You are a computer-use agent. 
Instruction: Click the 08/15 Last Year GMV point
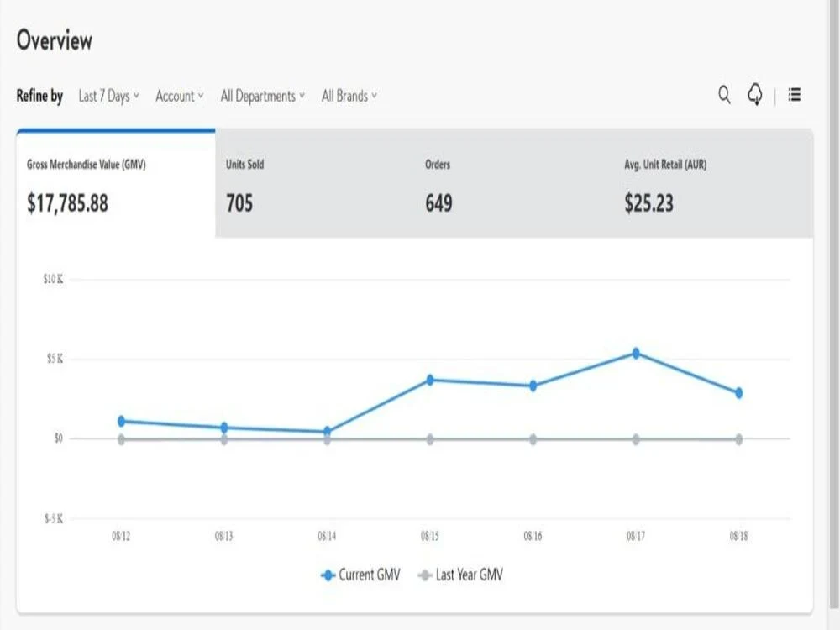(429, 439)
